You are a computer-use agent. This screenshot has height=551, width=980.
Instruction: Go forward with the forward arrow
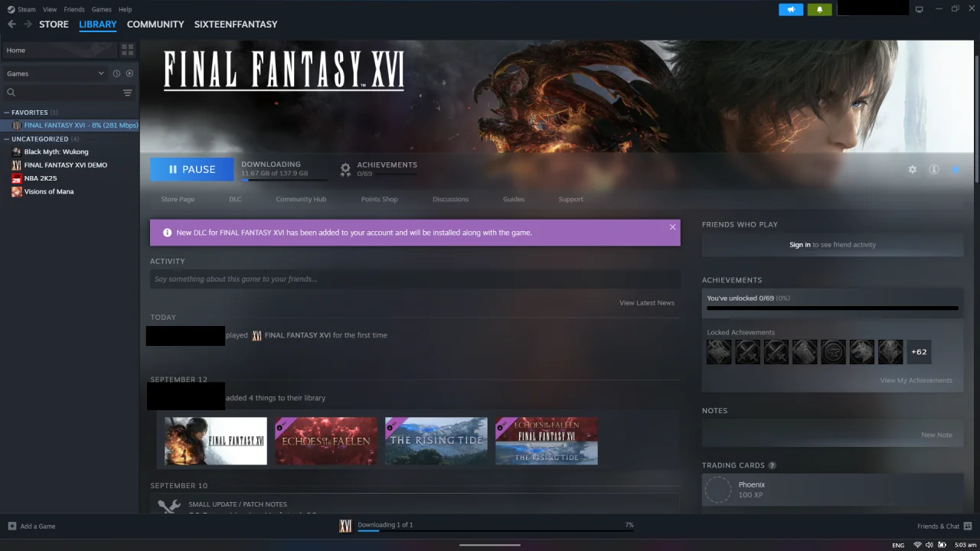(28, 24)
